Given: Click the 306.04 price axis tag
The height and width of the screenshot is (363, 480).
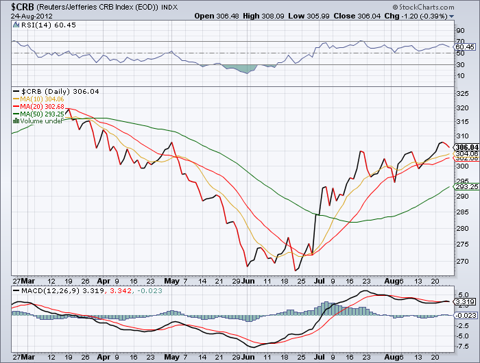Looking at the screenshot, I should 467,147.
